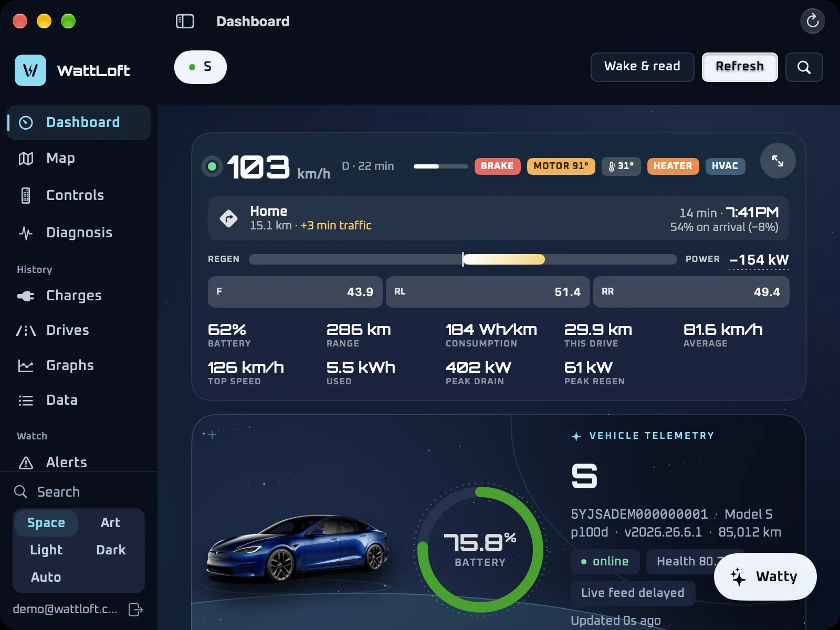Switch to Dark appearance
Viewport: 840px width, 630px height.
(111, 550)
